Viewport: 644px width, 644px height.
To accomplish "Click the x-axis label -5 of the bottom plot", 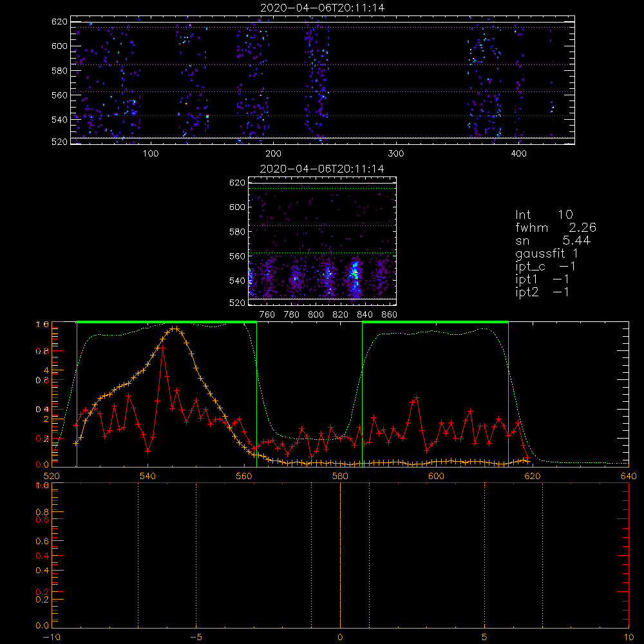I will pyautogui.click(x=196, y=638).
